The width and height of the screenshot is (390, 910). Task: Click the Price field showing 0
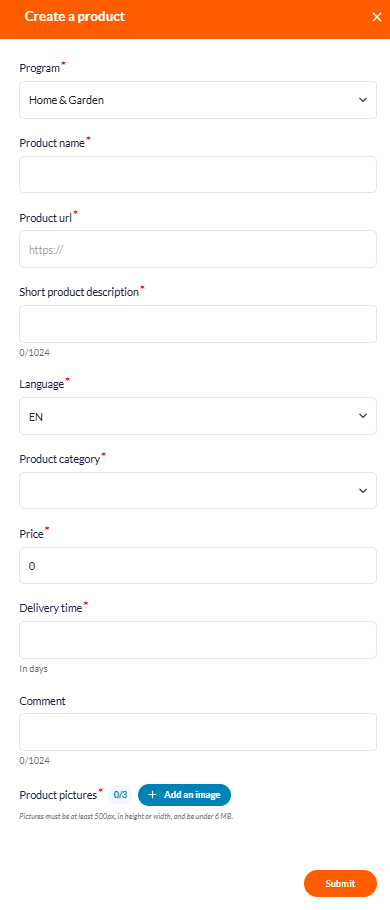pos(198,565)
